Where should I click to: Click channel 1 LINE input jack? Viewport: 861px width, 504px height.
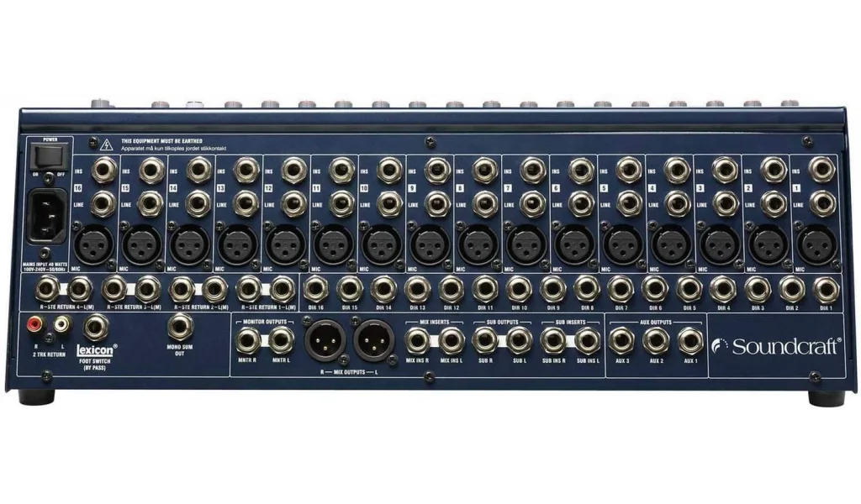822,202
